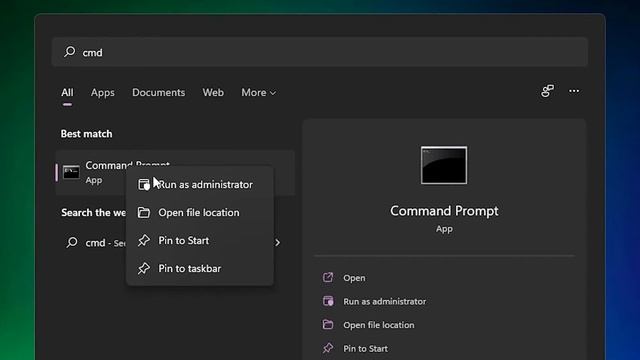Choose Pin to Start in context menu
The height and width of the screenshot is (360, 640).
point(200,240)
